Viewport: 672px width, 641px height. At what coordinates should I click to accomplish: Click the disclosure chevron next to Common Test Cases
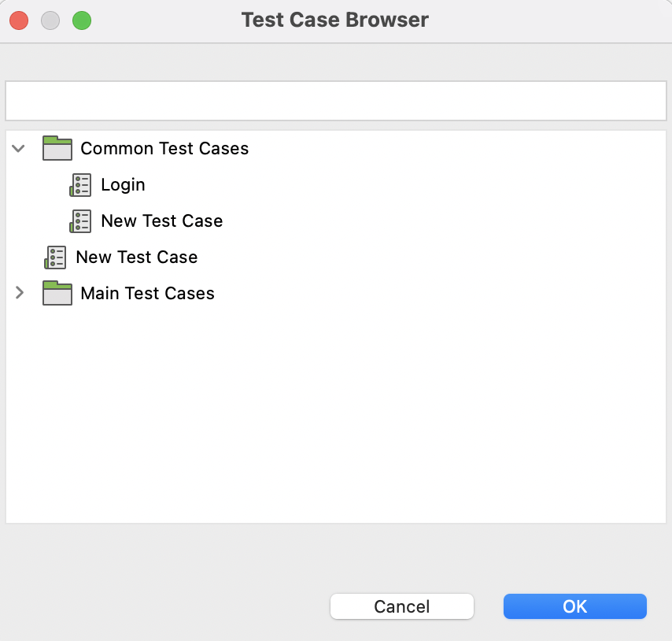pos(18,148)
